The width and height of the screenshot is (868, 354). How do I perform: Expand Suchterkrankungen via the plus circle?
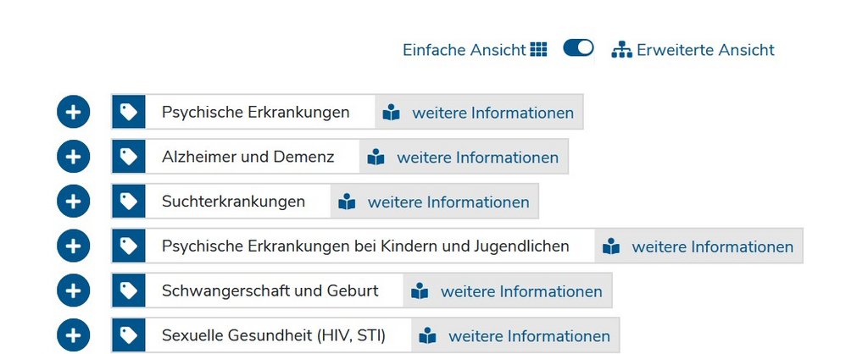tap(73, 202)
